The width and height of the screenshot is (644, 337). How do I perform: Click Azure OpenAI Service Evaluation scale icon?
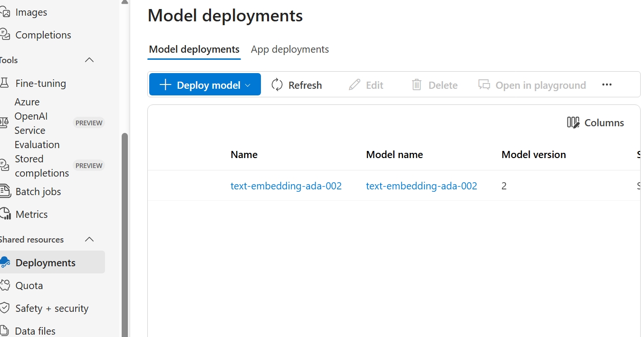click(x=4, y=123)
